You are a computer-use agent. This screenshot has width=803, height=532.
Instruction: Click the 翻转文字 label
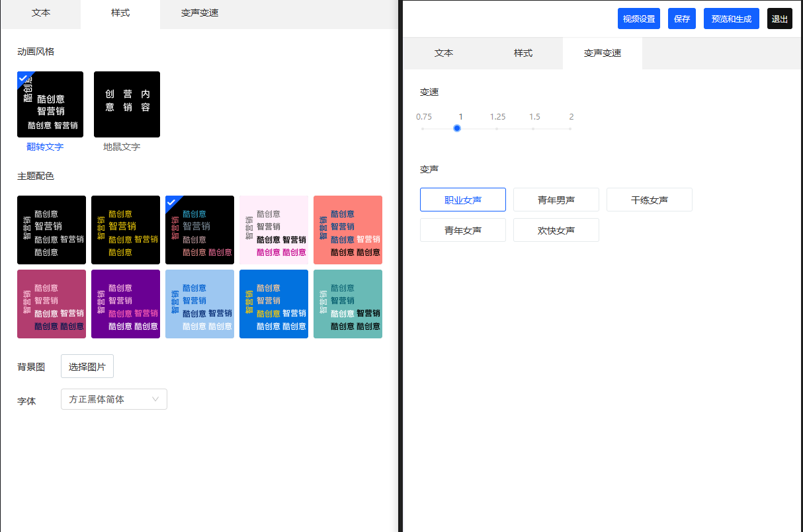[45, 147]
